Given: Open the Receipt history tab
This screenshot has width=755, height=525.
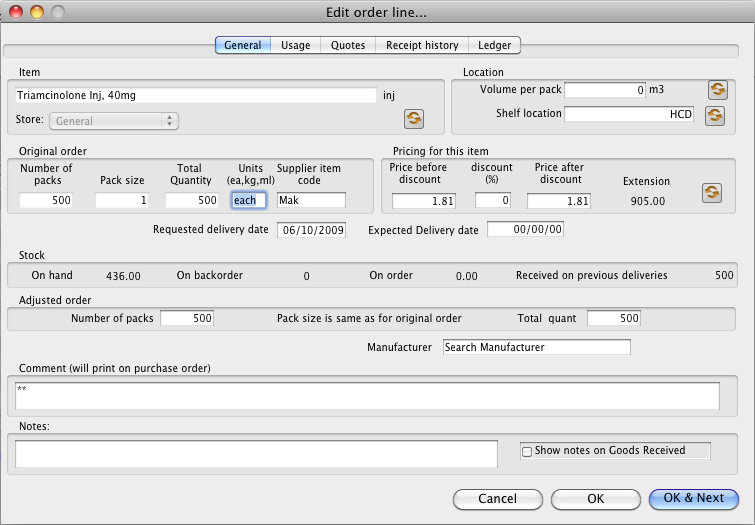Looking at the screenshot, I should [x=422, y=45].
